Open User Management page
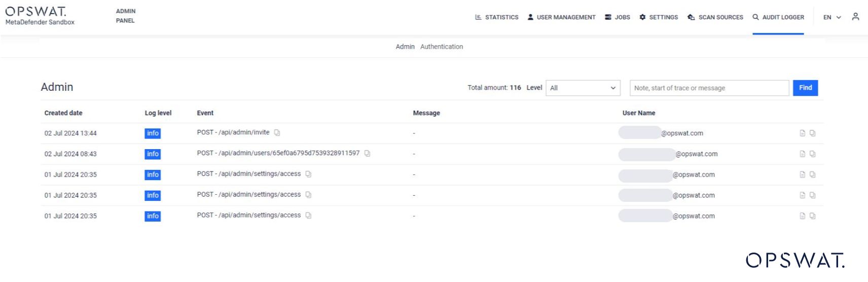Screen dimensions: 868x282 click(561, 17)
